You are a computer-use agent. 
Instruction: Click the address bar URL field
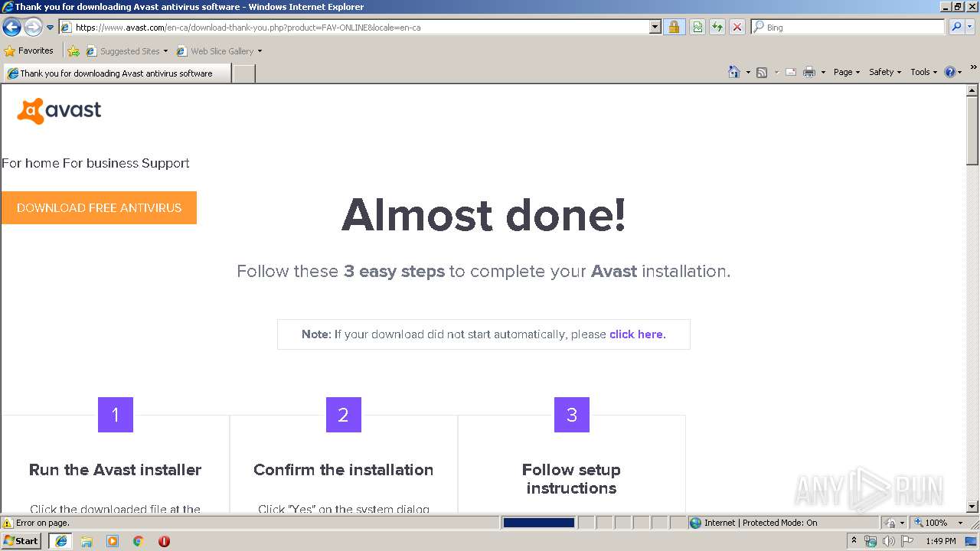(x=354, y=28)
